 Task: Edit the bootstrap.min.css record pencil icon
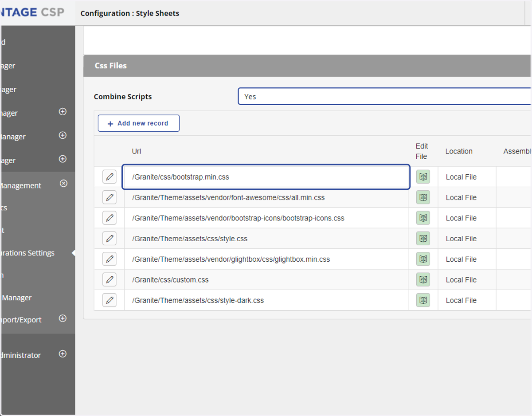click(x=110, y=177)
